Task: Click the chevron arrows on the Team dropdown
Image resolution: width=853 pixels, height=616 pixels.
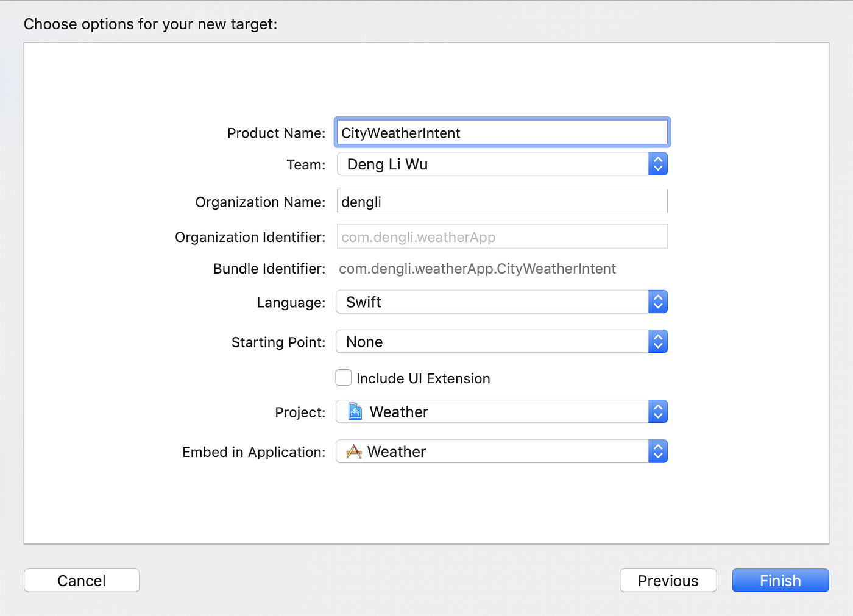Action: click(657, 164)
